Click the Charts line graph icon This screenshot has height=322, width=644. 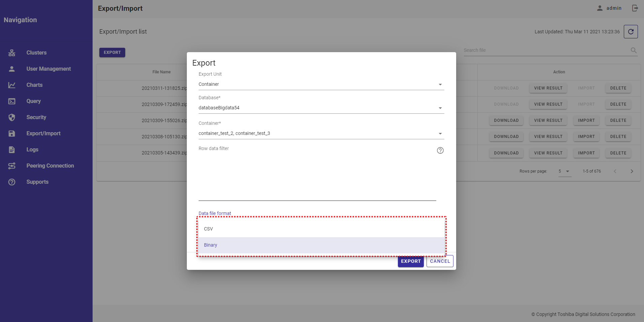tap(12, 85)
